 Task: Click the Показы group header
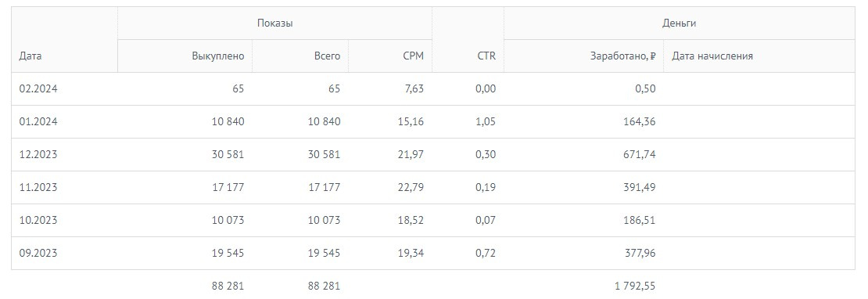tap(275, 23)
